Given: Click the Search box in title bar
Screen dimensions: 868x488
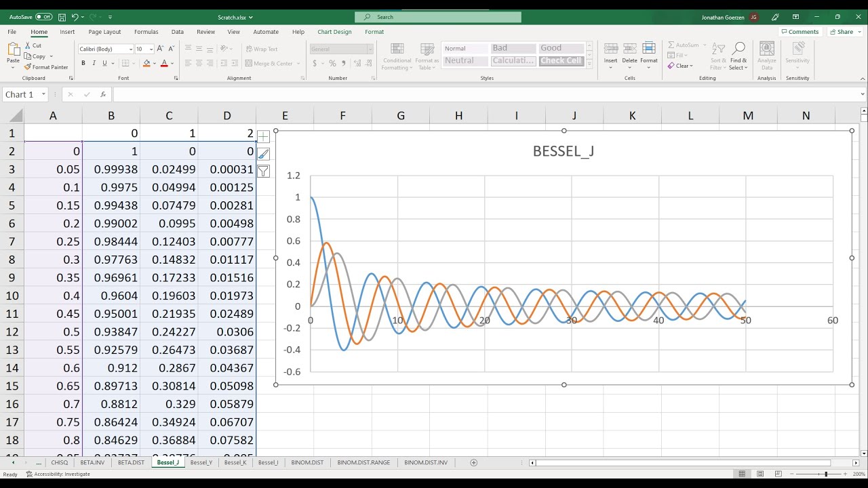Looking at the screenshot, I should tap(438, 17).
